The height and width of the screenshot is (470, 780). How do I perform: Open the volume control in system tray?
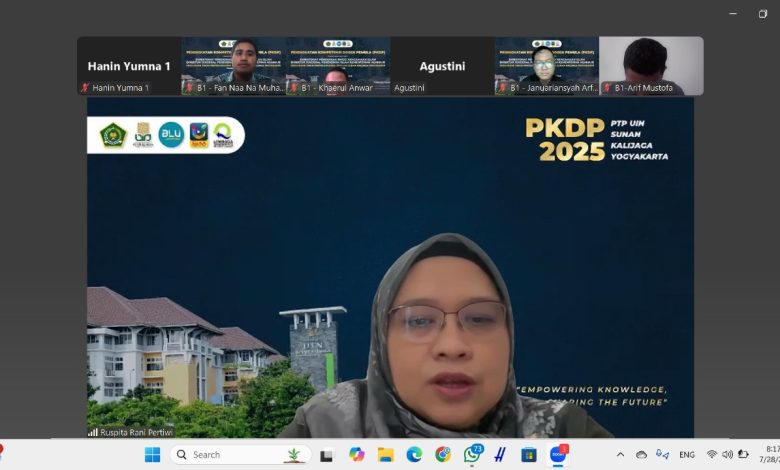click(727, 455)
